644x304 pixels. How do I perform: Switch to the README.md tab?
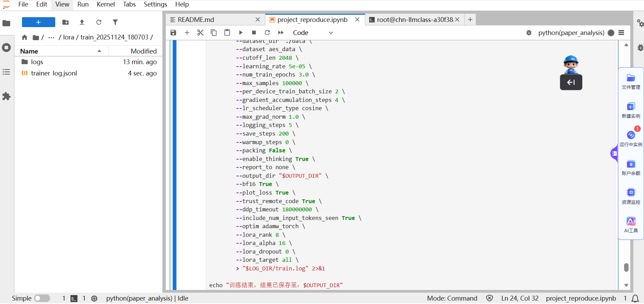[x=196, y=20]
